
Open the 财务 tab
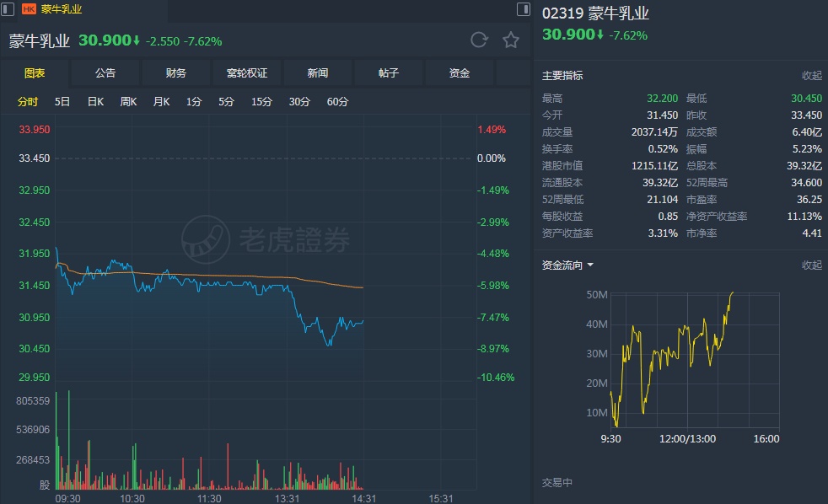pos(176,73)
